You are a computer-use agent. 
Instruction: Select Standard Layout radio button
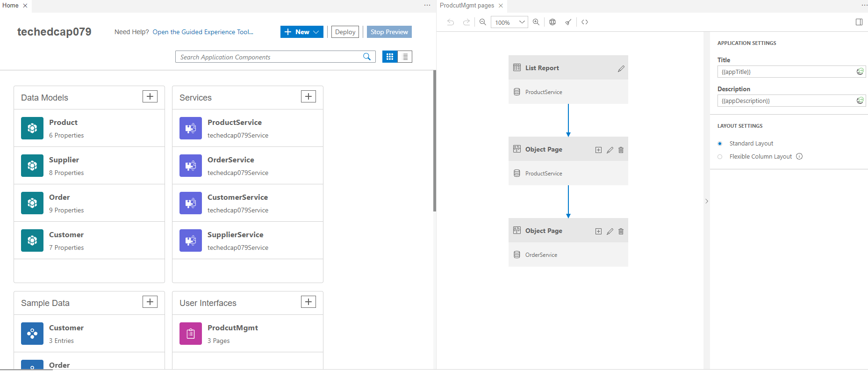click(x=720, y=144)
